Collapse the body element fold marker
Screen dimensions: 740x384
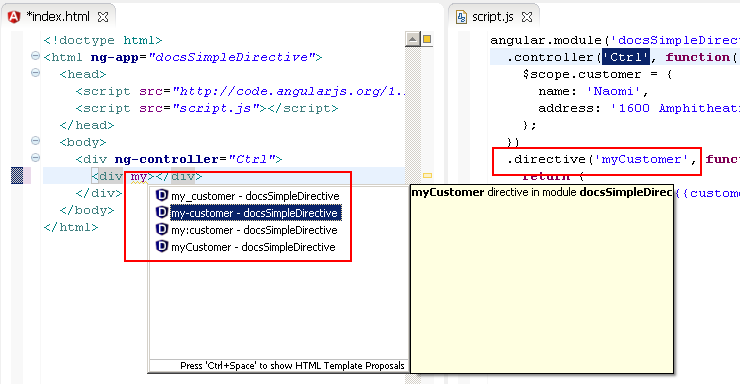tap(35, 141)
